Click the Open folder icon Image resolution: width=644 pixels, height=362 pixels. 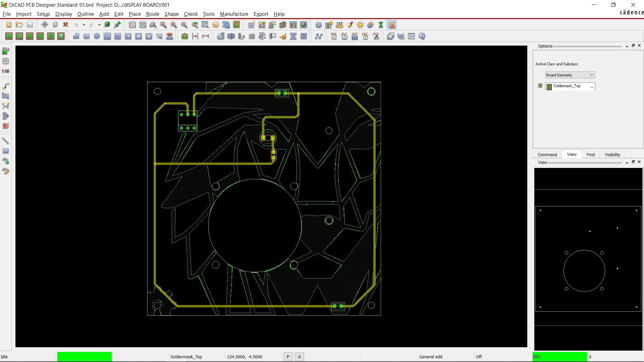point(19,25)
